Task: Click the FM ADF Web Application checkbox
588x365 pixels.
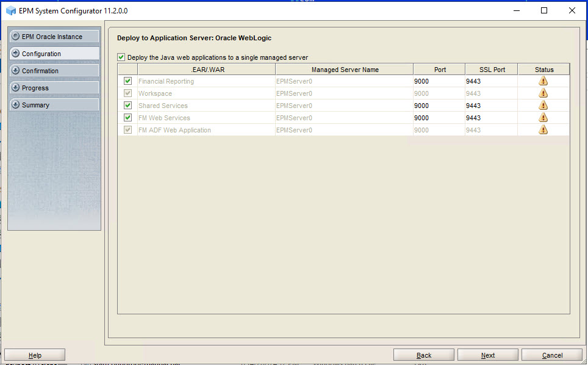Action: pyautogui.click(x=128, y=130)
